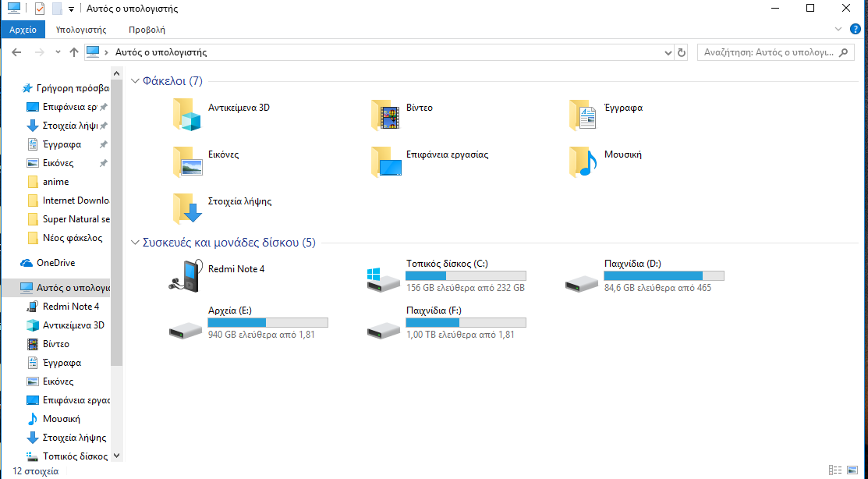Open the Βίντεο folder icon in main pane

tap(385, 114)
